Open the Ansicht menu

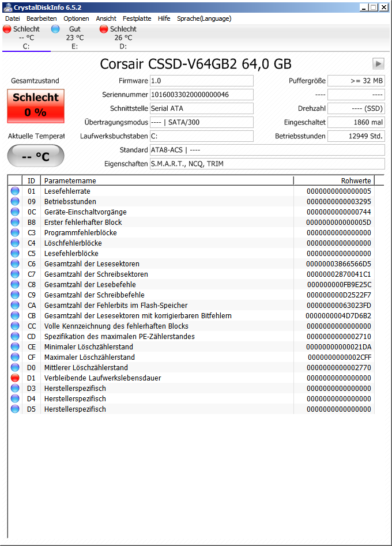106,18
